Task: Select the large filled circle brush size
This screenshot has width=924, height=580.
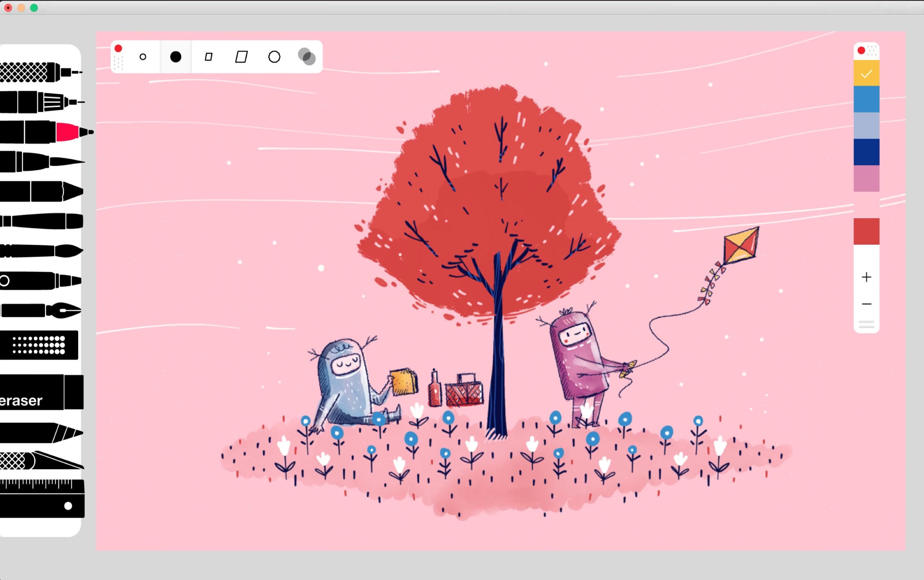Action: coord(176,57)
